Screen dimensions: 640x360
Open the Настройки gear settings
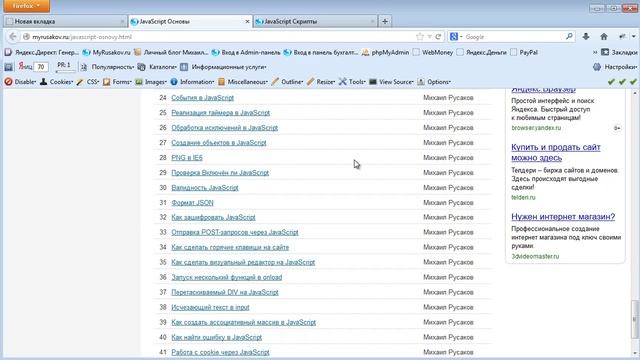(615, 67)
